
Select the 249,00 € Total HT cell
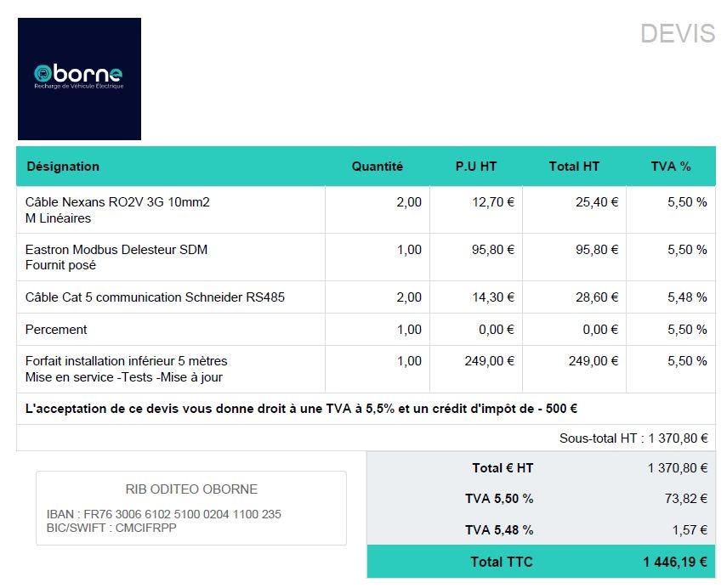593,361
